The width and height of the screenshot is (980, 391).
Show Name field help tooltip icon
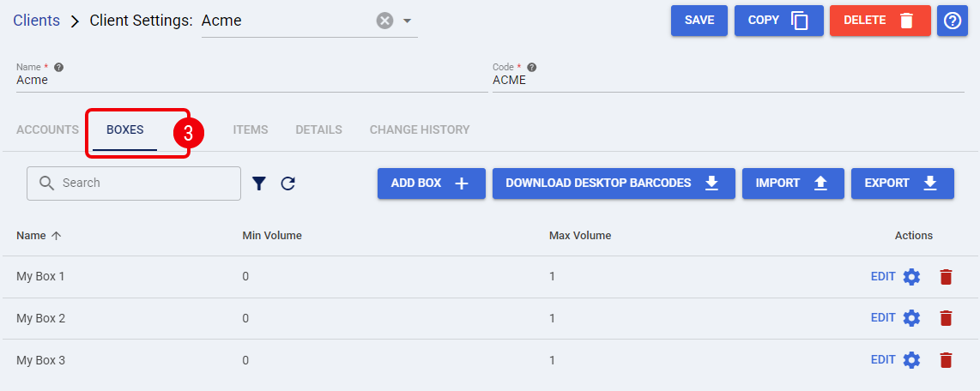pyautogui.click(x=58, y=67)
